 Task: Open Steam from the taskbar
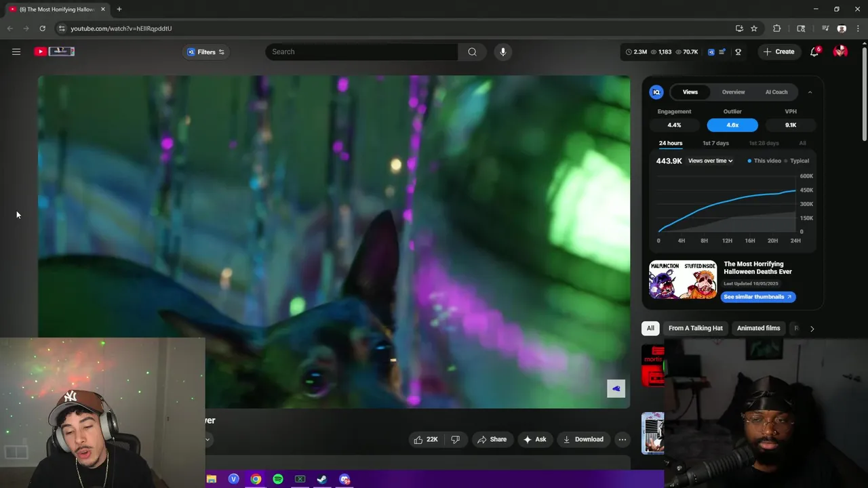point(322,479)
